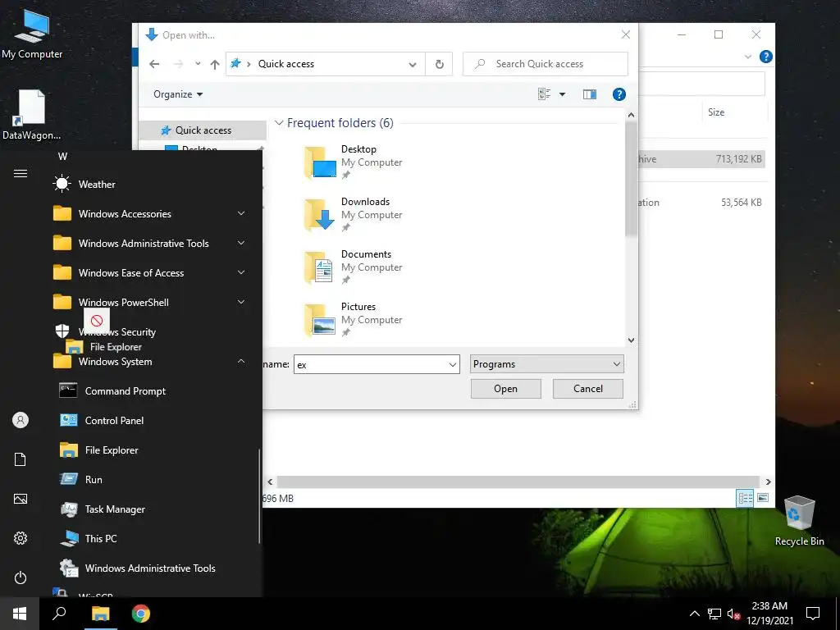840x630 pixels.
Task: Click the Power icon in Start
Action: tap(21, 577)
